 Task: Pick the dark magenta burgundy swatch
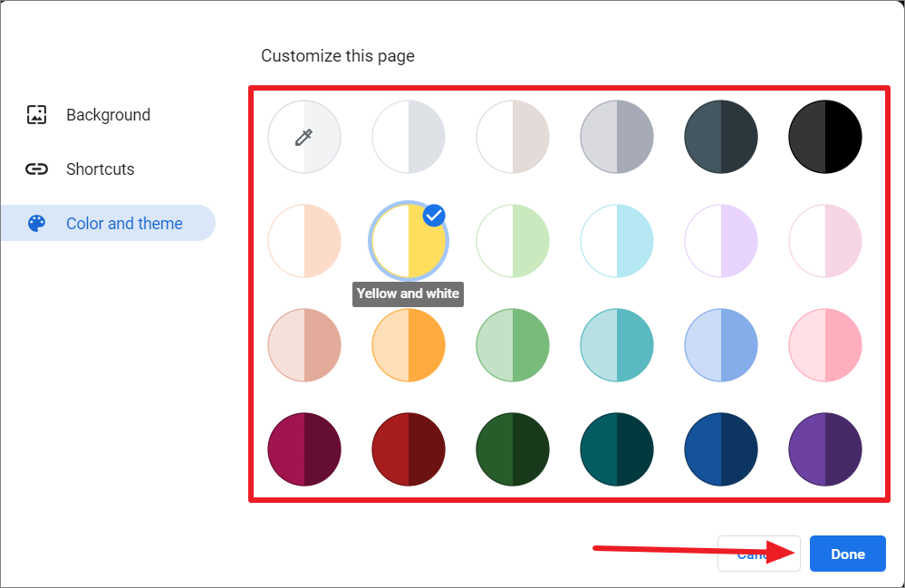(304, 449)
